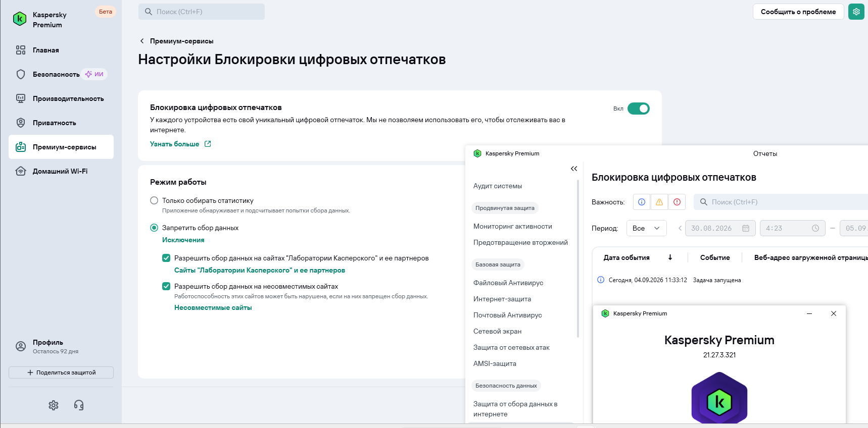Click the Reports sidebar vertical scrollbar

click(578, 258)
